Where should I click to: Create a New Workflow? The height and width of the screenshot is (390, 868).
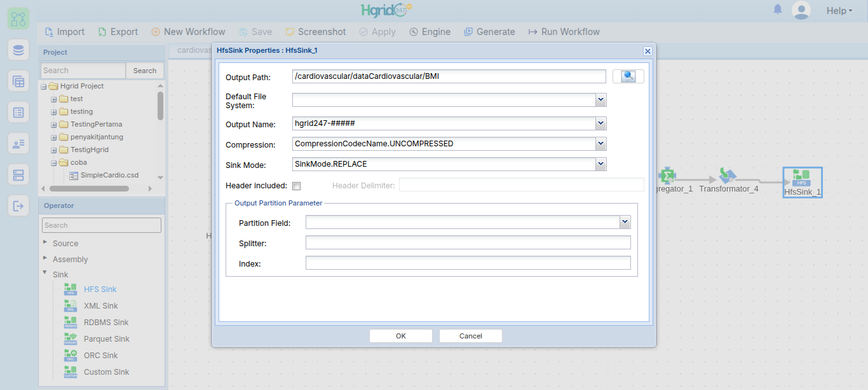(x=188, y=32)
